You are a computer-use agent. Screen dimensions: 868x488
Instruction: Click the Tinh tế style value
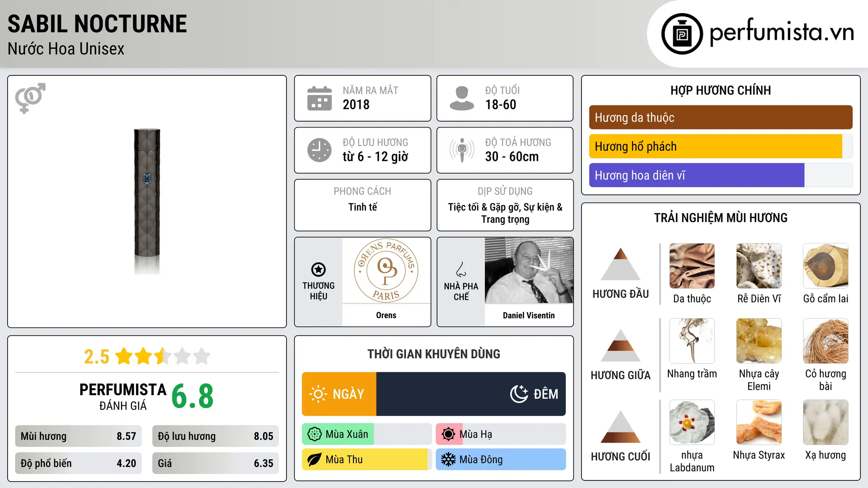[x=362, y=207]
